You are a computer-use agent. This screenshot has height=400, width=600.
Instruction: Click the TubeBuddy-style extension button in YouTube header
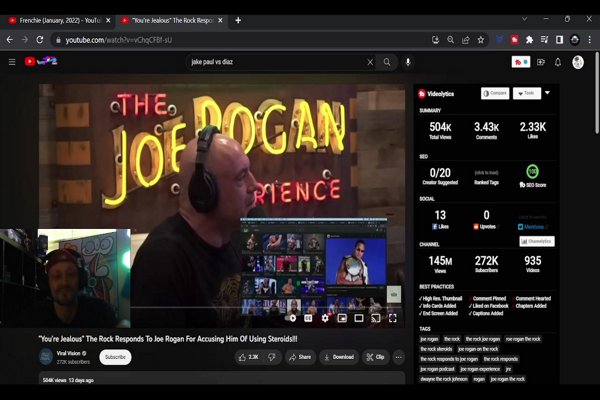521,62
